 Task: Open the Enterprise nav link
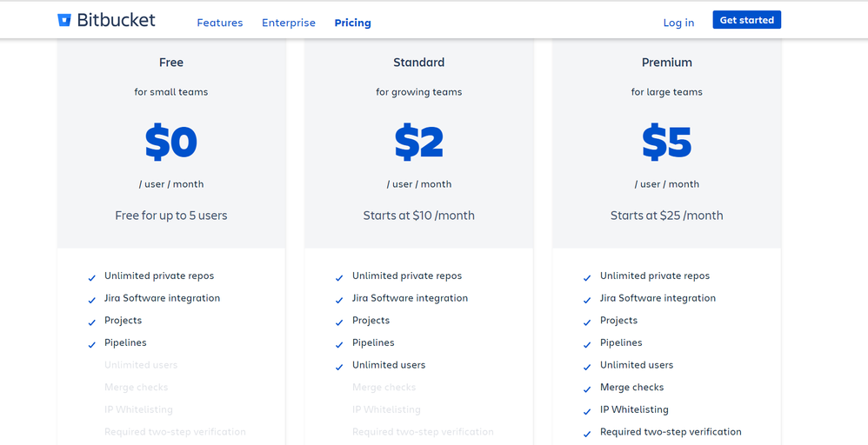click(289, 23)
